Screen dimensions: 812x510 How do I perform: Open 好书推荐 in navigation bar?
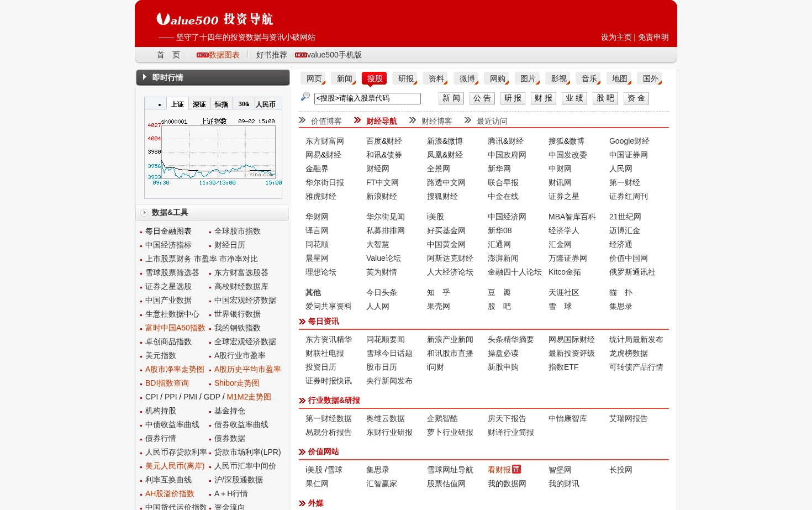tap(272, 55)
